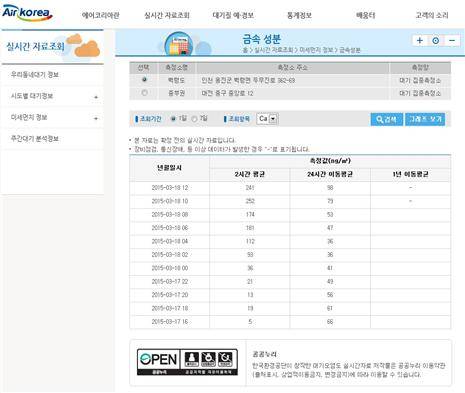The height and width of the screenshot is (393, 465).
Task: Open the 실시간 자료조회 top menu
Action: pos(167,15)
